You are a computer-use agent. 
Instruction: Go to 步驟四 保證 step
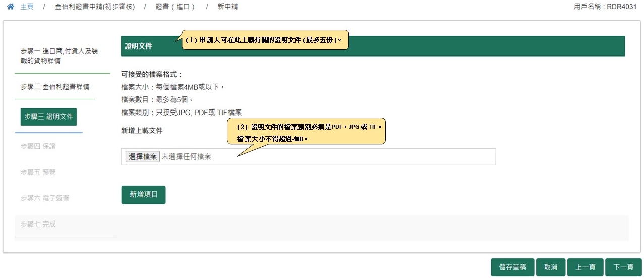point(38,146)
